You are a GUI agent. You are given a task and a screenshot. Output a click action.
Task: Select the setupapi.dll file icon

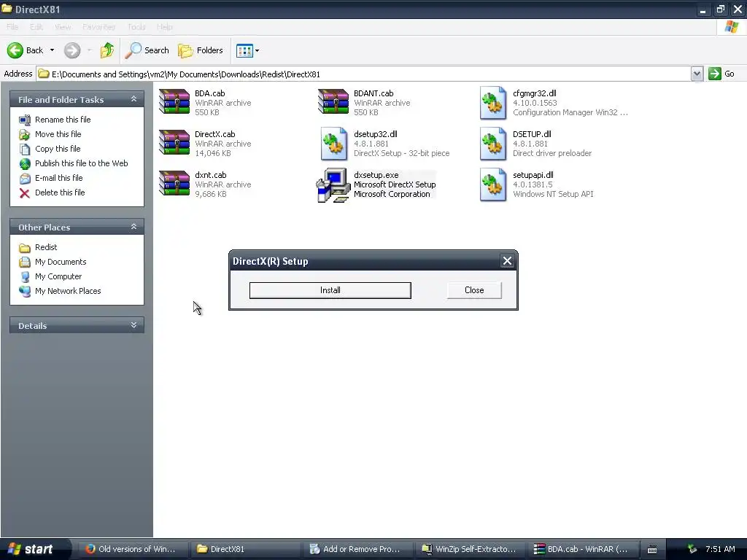click(493, 184)
